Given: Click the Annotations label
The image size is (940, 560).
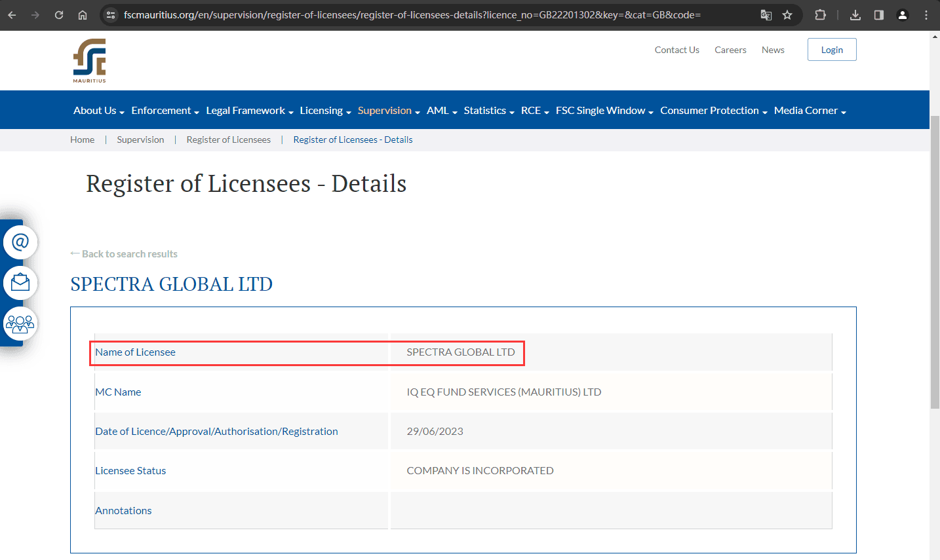Looking at the screenshot, I should pyautogui.click(x=123, y=510).
